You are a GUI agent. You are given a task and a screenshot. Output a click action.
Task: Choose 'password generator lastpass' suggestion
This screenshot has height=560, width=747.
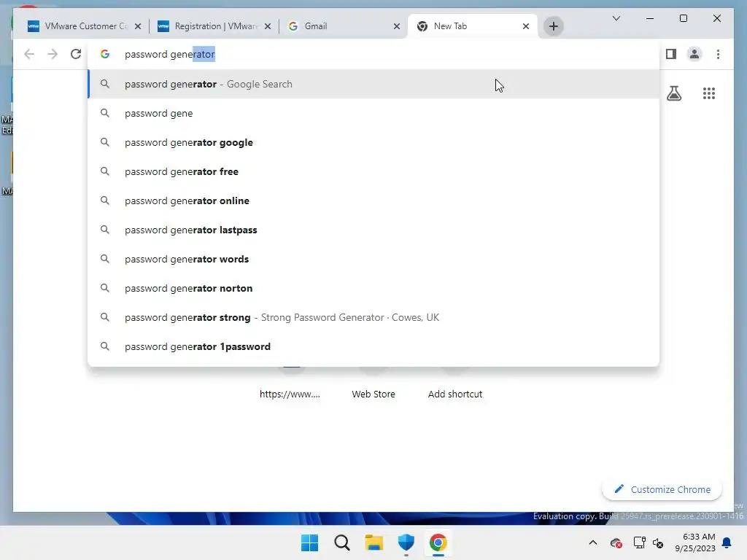(x=374, y=230)
